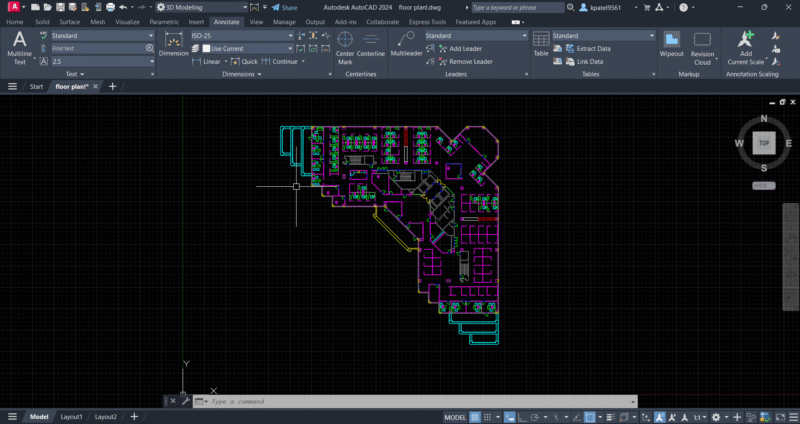Click the Customization hamburger icon in status bar
Viewport: 800px width, 424px height.
point(791,417)
